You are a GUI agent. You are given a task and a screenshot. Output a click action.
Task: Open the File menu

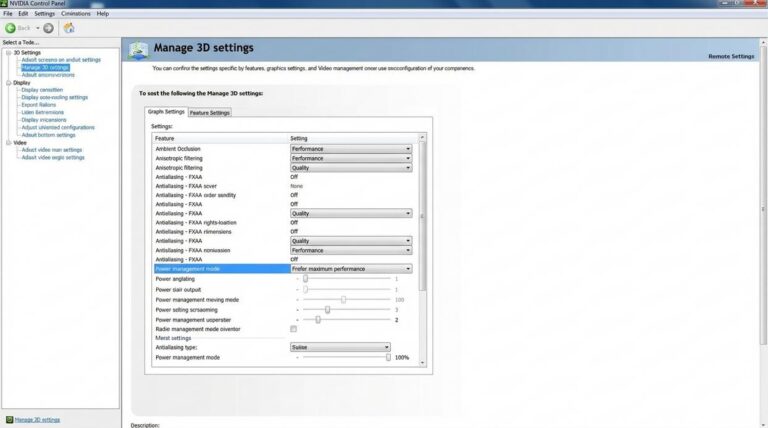(x=8, y=14)
